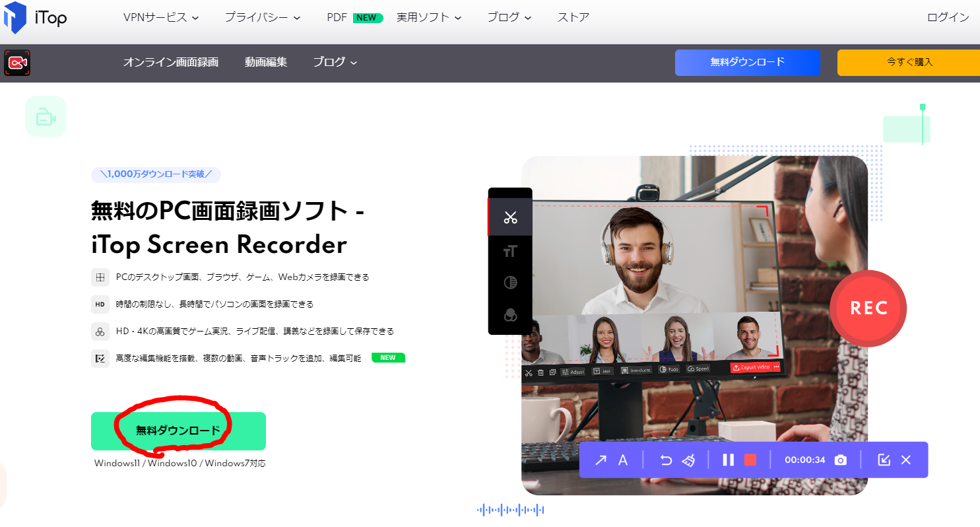The image size is (980, 527).
Task: Click the undo arrow in purple toolbar
Action: point(666,460)
